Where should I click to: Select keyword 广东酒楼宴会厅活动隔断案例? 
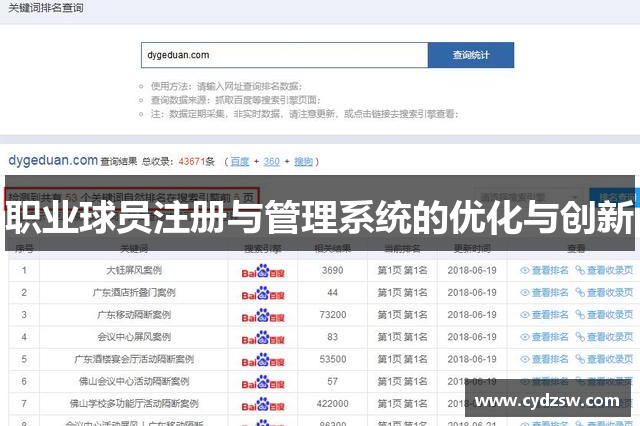pos(134,359)
